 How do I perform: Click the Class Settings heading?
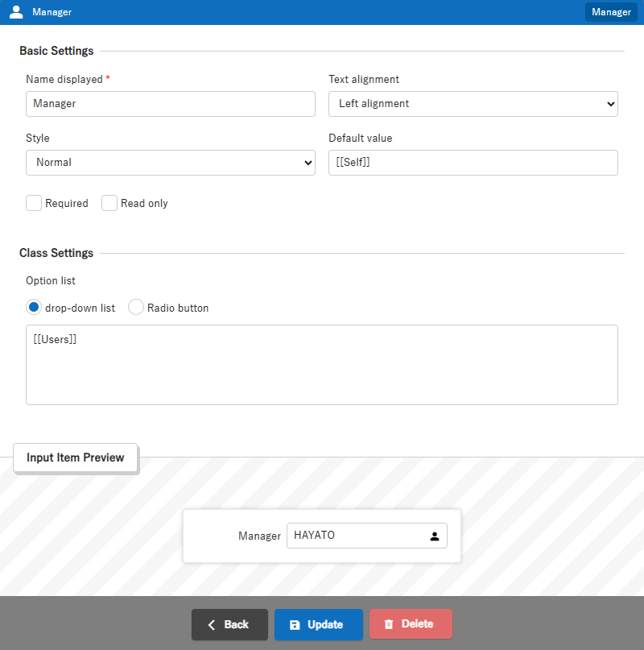pos(56,253)
